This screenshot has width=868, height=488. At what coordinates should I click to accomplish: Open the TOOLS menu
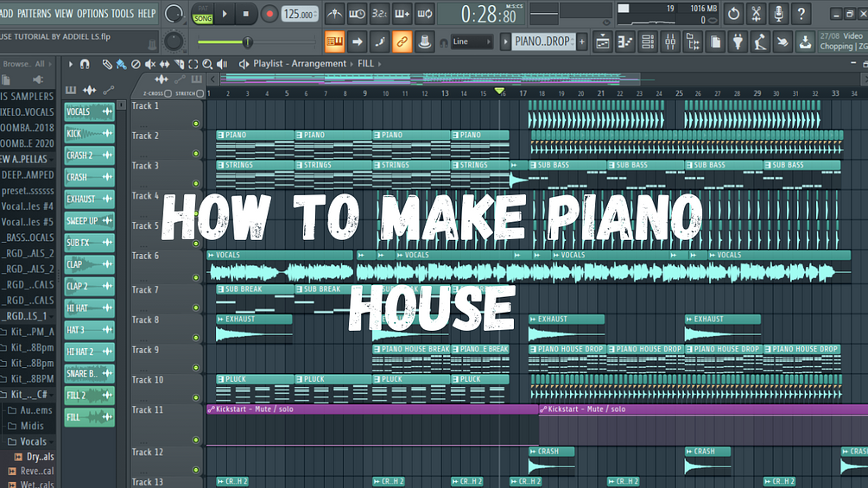[x=123, y=13]
